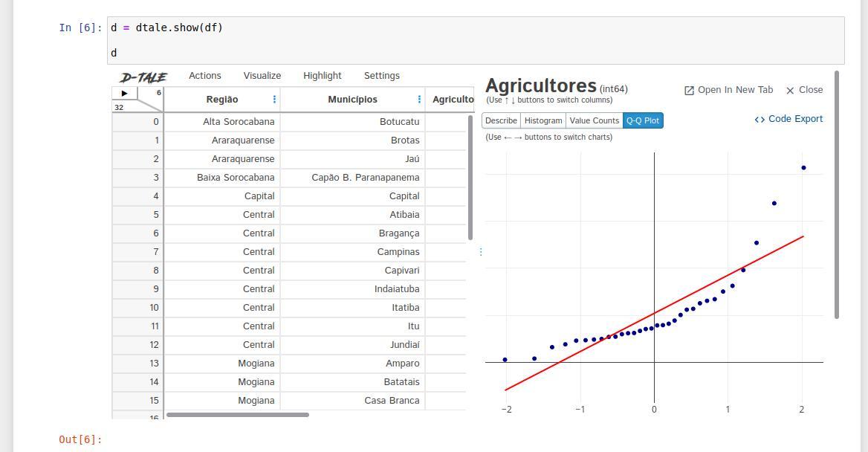The width and height of the screenshot is (868, 452).
Task: Click the topmost Q-Q plot data point
Action: (804, 168)
